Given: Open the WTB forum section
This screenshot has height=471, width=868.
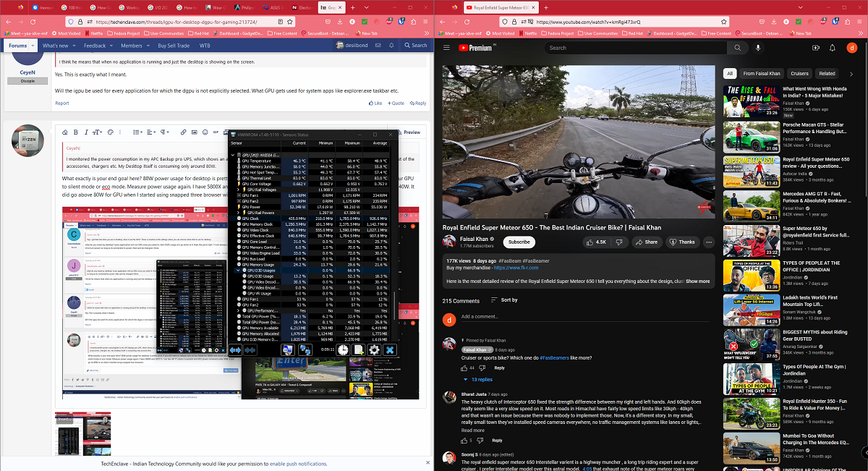Looking at the screenshot, I should 205,46.
